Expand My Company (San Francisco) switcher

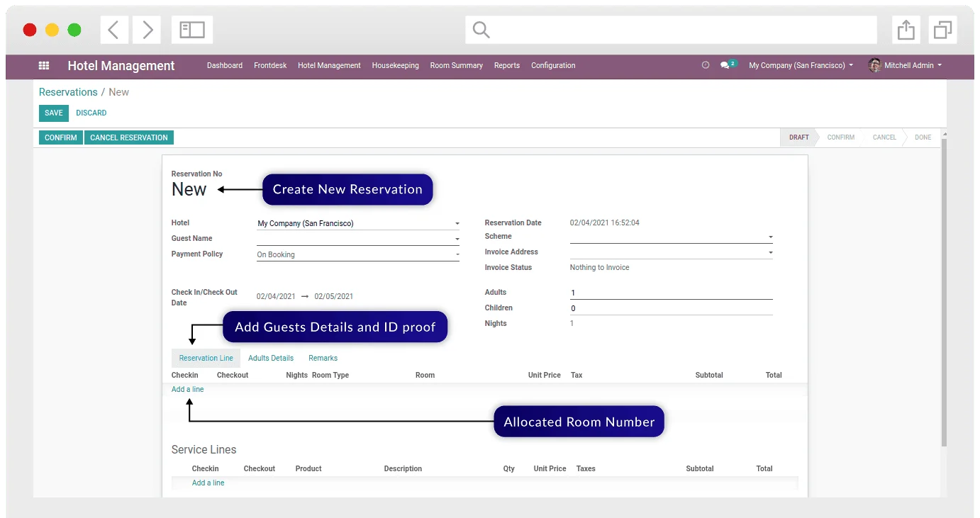click(x=801, y=65)
